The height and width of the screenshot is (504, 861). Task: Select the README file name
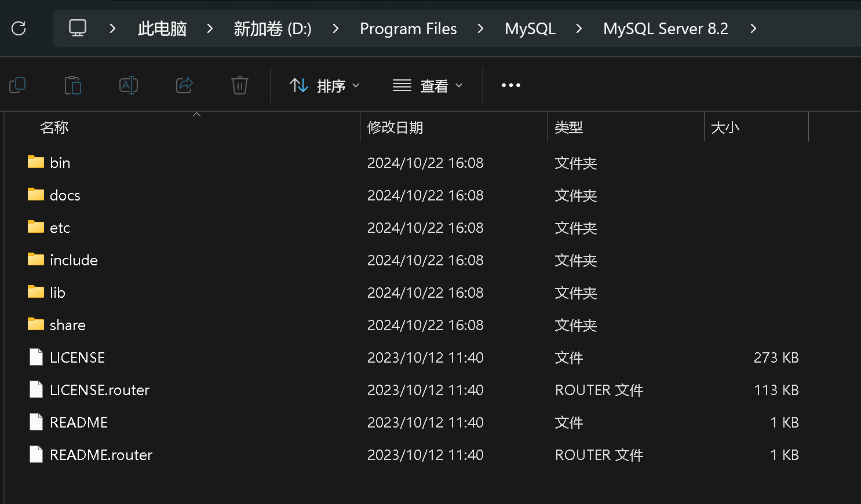click(x=79, y=422)
